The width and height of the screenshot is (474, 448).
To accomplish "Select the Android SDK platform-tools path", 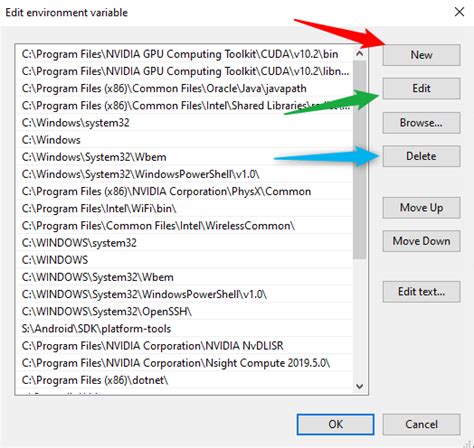I will coord(184,329).
